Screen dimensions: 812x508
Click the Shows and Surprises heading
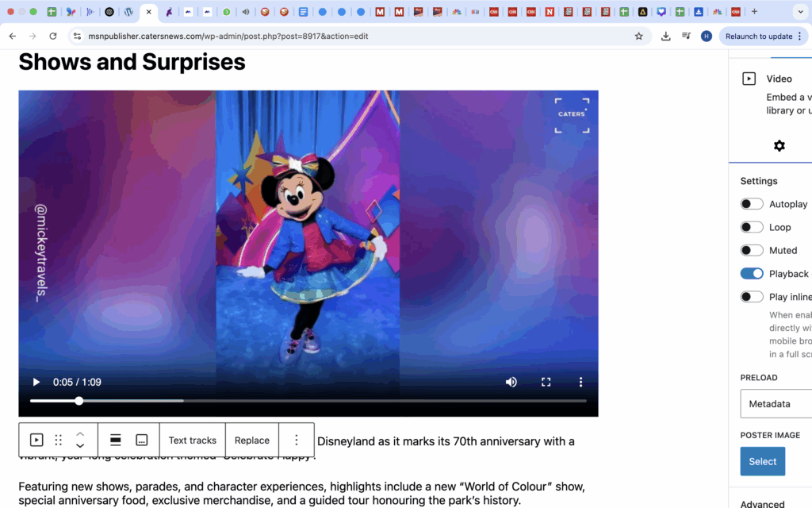tap(132, 62)
